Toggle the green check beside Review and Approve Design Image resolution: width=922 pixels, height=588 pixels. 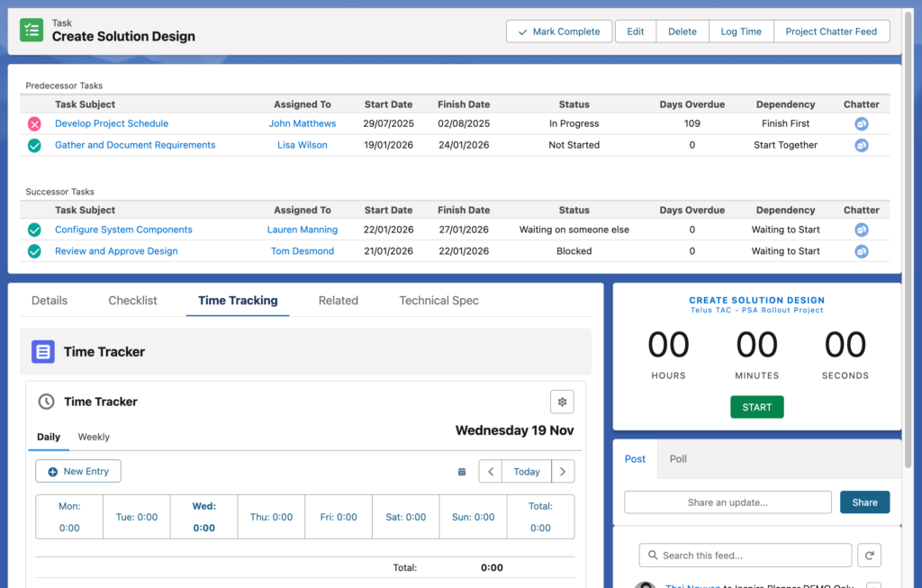(34, 251)
